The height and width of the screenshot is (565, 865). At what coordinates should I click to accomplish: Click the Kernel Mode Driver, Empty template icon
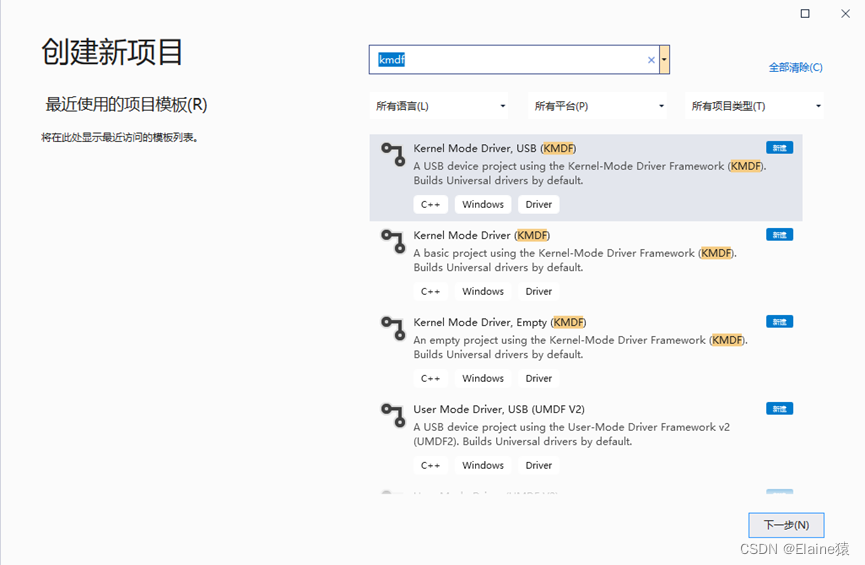click(x=393, y=329)
